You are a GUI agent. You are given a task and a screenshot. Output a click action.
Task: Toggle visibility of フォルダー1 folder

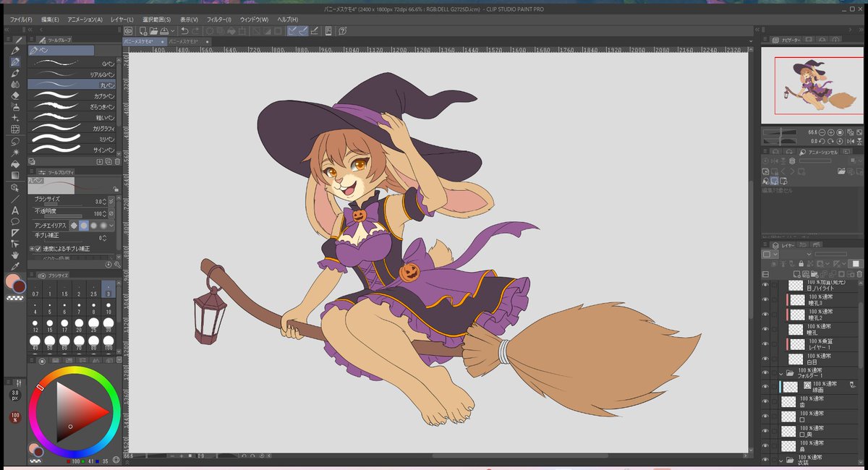pyautogui.click(x=765, y=373)
